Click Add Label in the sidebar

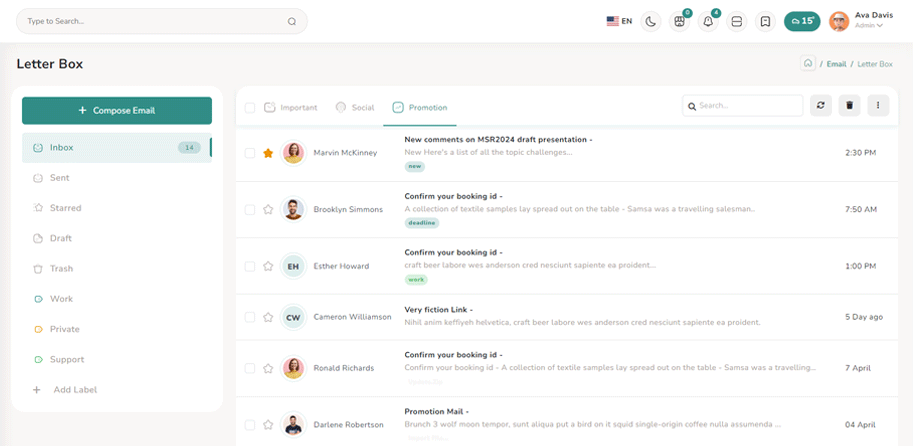pos(74,390)
